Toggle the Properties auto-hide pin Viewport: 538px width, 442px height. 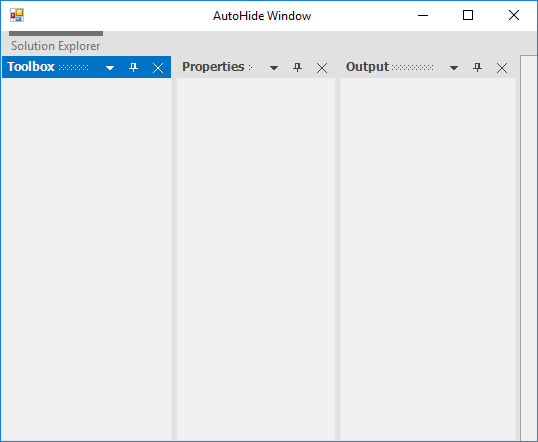point(297,67)
